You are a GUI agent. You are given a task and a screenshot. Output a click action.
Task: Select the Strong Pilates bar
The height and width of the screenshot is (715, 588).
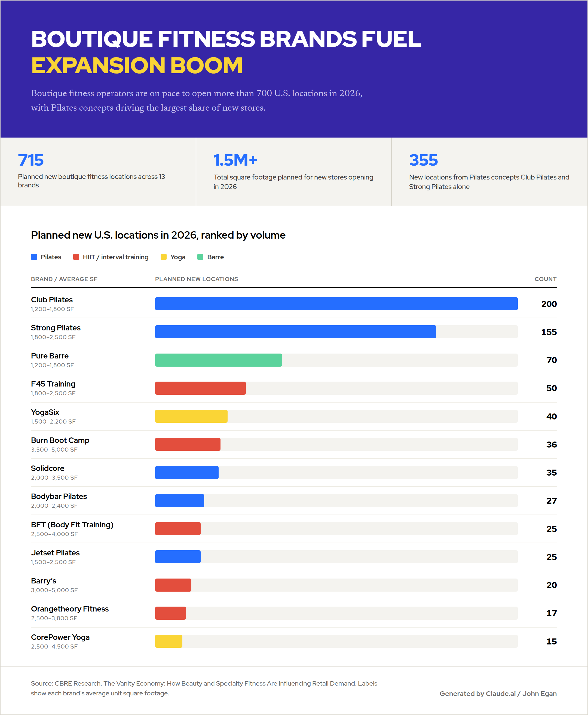tap(295, 332)
